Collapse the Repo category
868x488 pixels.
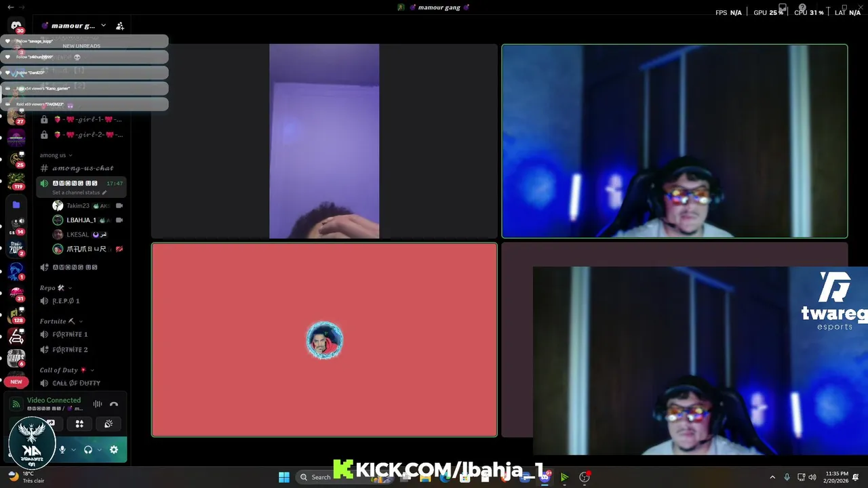click(56, 288)
